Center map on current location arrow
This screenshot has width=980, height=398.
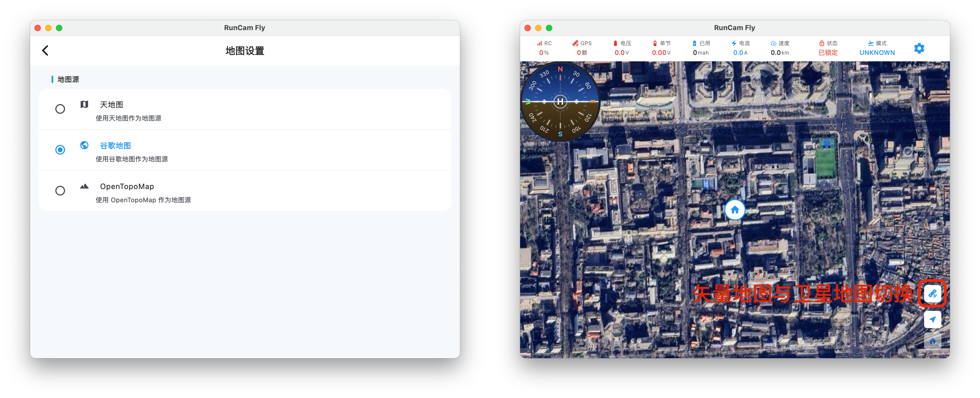click(932, 319)
